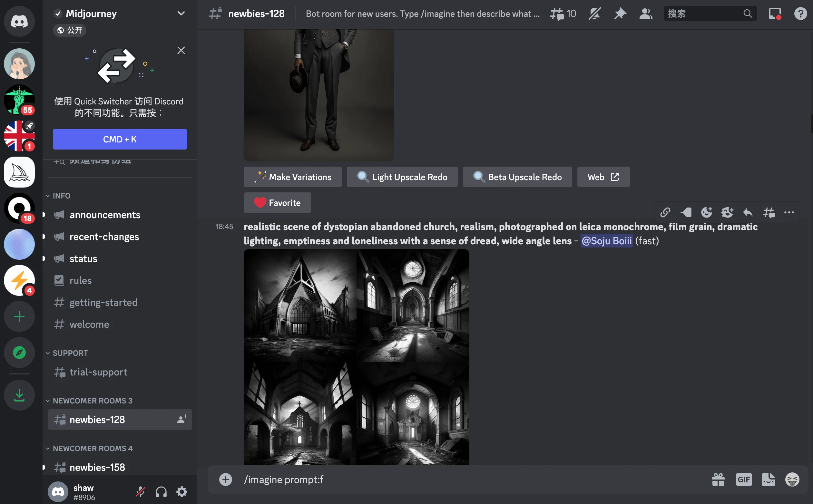Collapse the INFO channel category
This screenshot has width=813, height=504.
61,196
